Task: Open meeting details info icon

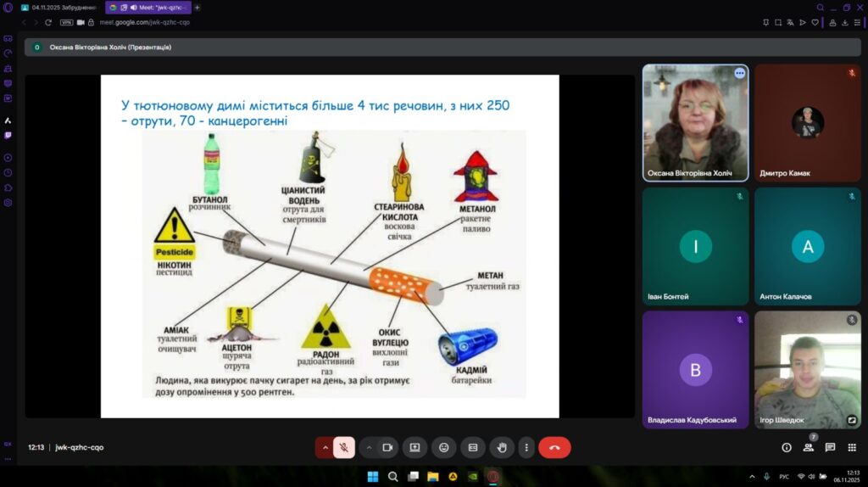Action: pos(786,447)
